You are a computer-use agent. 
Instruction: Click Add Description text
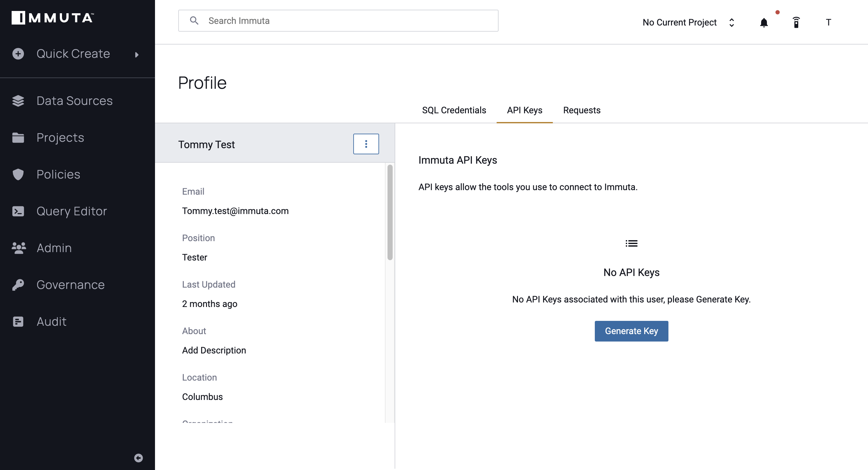[x=214, y=350]
